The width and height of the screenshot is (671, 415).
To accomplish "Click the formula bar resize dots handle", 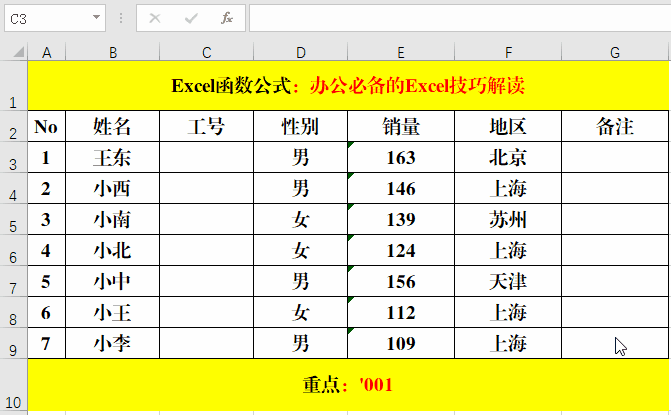I will tap(121, 18).
